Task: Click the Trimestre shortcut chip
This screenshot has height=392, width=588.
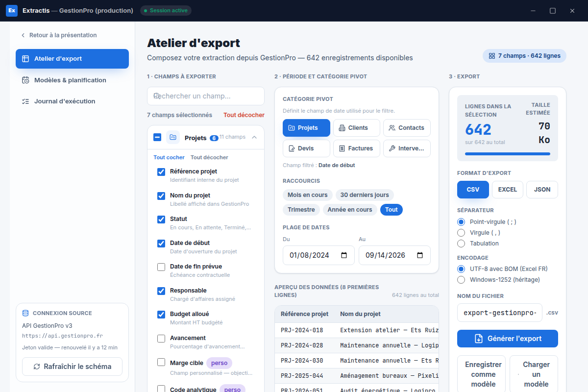Action: [301, 210]
